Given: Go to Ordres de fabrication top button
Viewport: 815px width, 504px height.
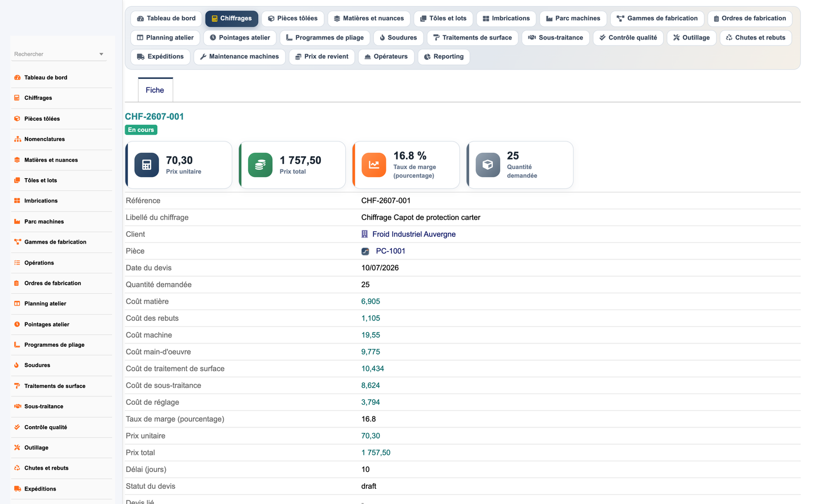Looking at the screenshot, I should point(750,19).
